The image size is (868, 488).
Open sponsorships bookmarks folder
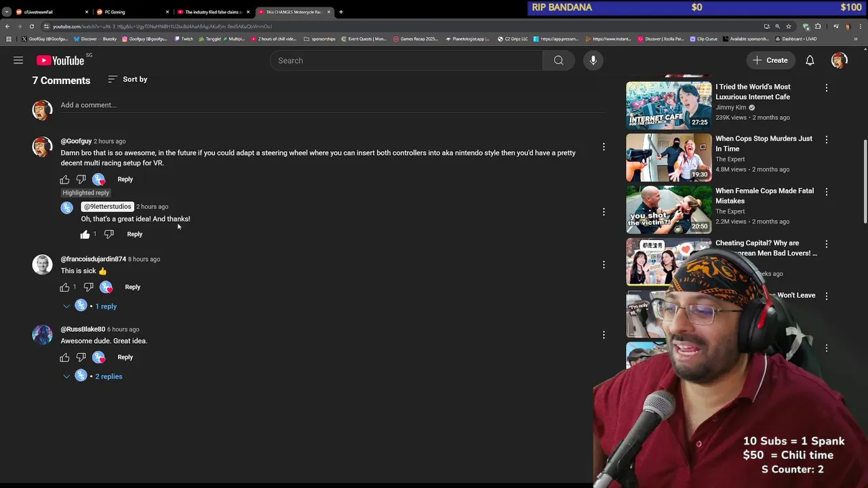319,39
